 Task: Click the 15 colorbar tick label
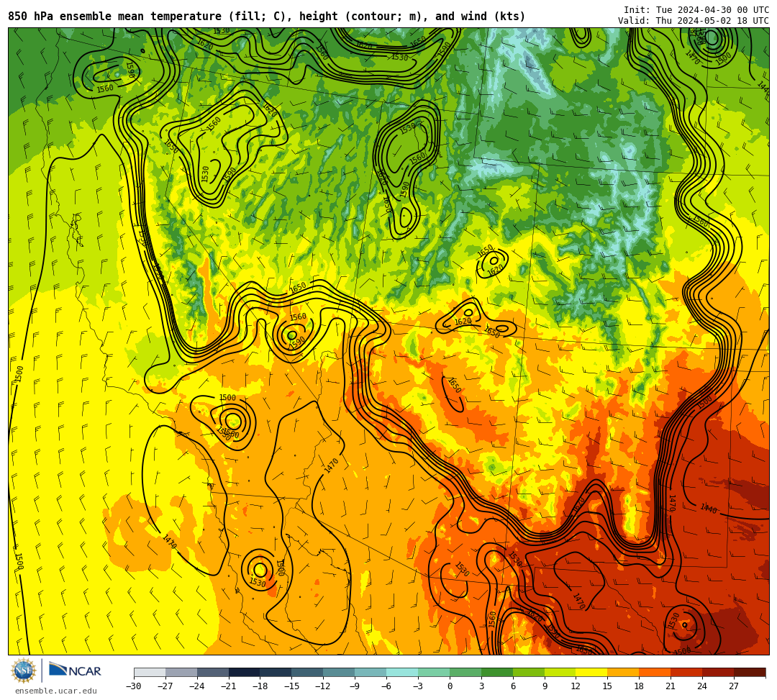(x=607, y=686)
